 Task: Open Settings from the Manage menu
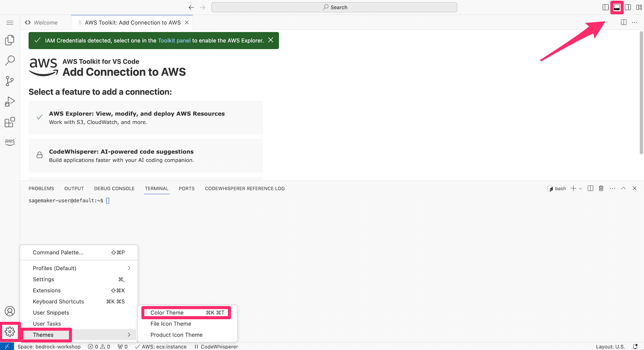pyautogui.click(x=79, y=279)
